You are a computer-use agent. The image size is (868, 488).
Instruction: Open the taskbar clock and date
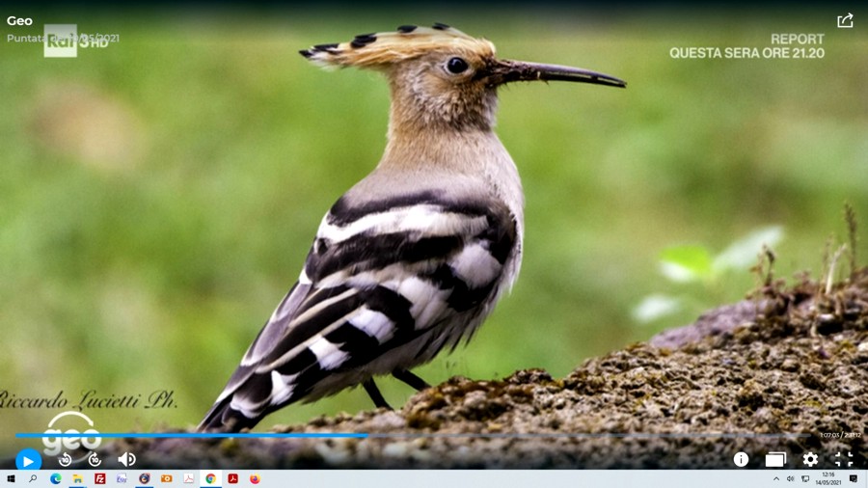tap(828, 479)
